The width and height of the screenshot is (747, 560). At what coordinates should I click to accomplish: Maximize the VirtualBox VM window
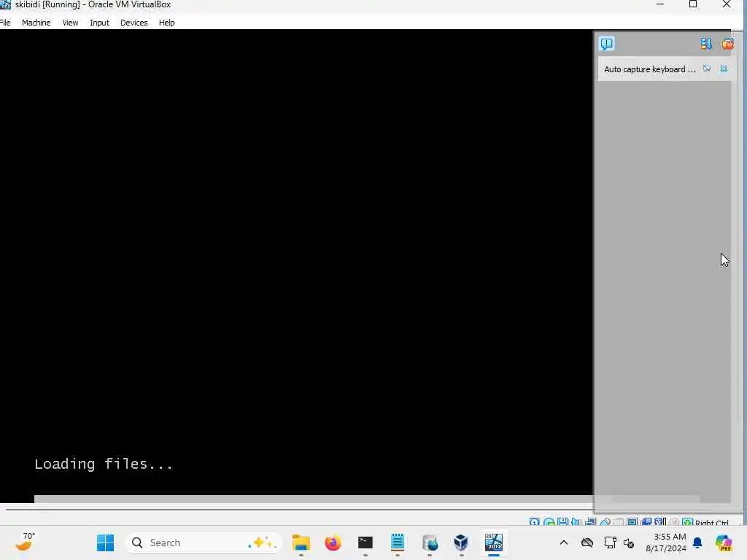pyautogui.click(x=693, y=4)
